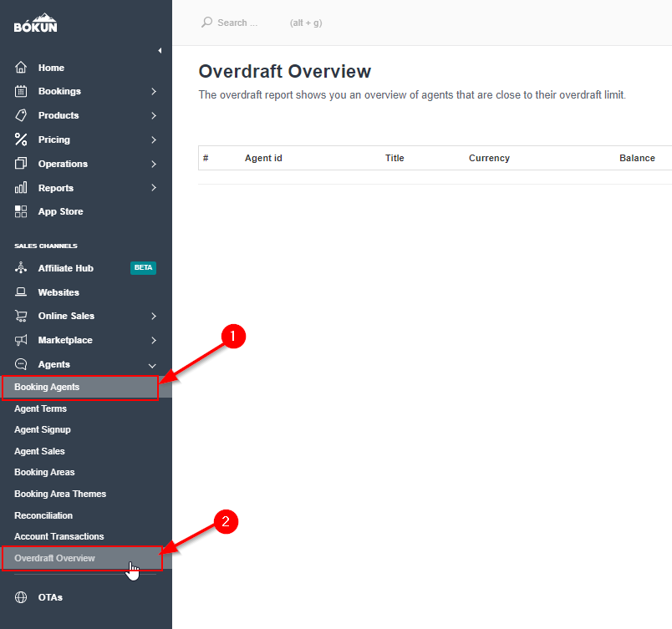The height and width of the screenshot is (629, 672).
Task: Click the Home house icon
Action: (21, 67)
